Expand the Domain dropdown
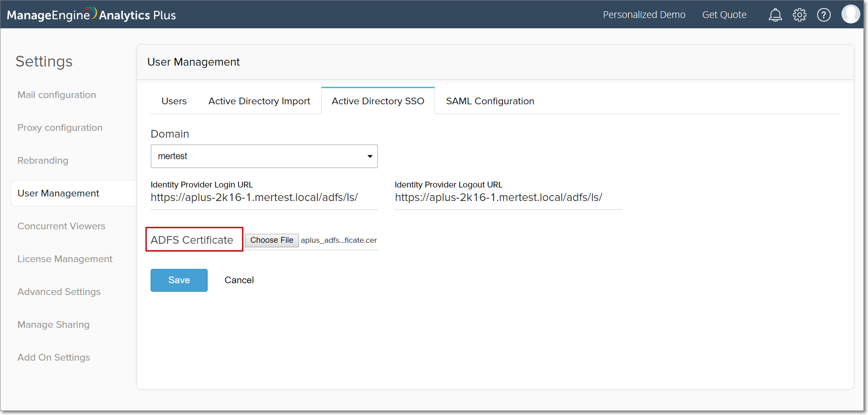Image resolution: width=868 pixels, height=415 pixels. (264, 156)
